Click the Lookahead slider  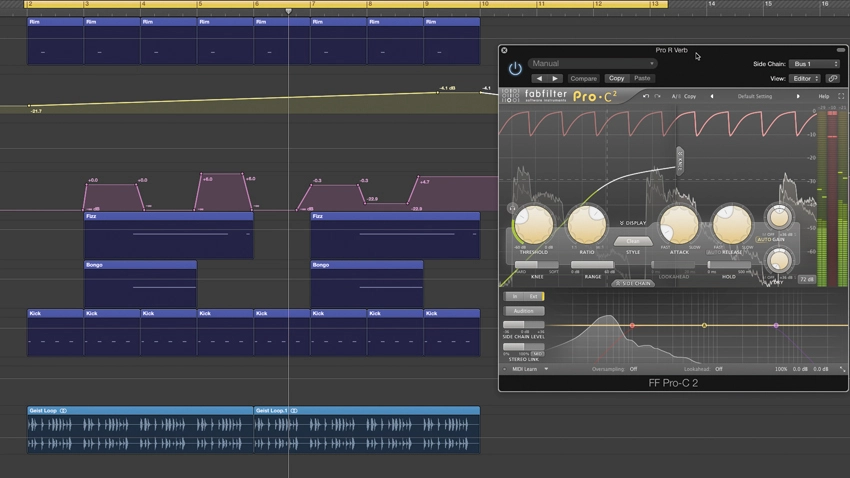pyautogui.click(x=673, y=264)
